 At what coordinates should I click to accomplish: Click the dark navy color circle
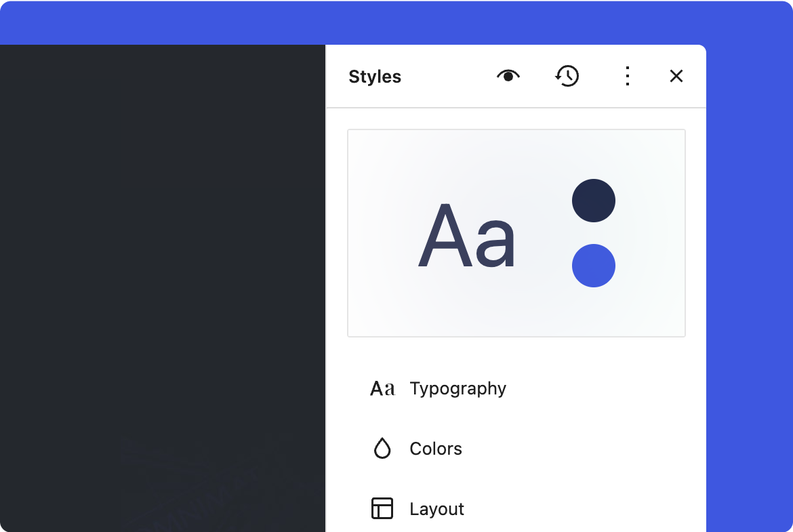tap(594, 201)
